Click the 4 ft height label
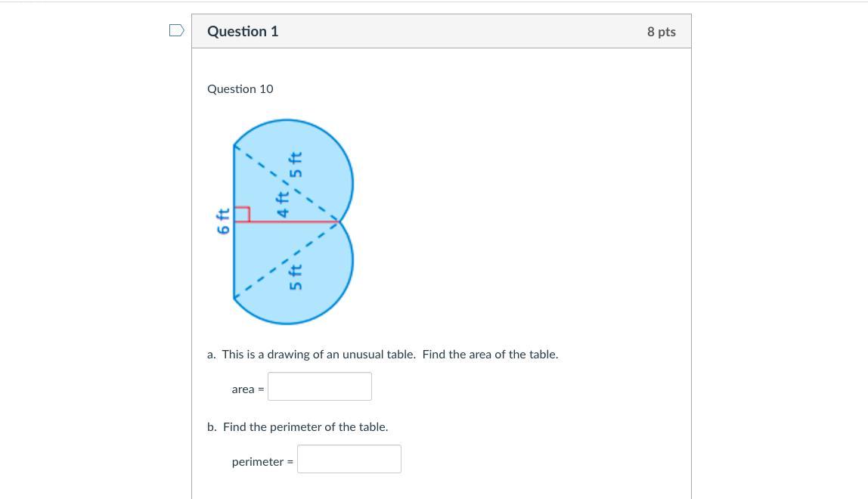 [283, 204]
